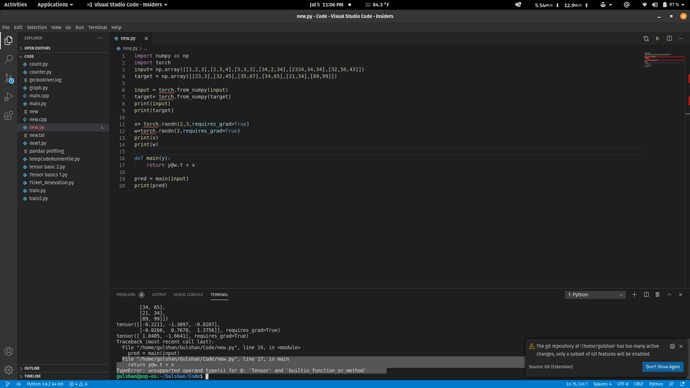
Task: Close the new.py editor tab
Action: 146,38
